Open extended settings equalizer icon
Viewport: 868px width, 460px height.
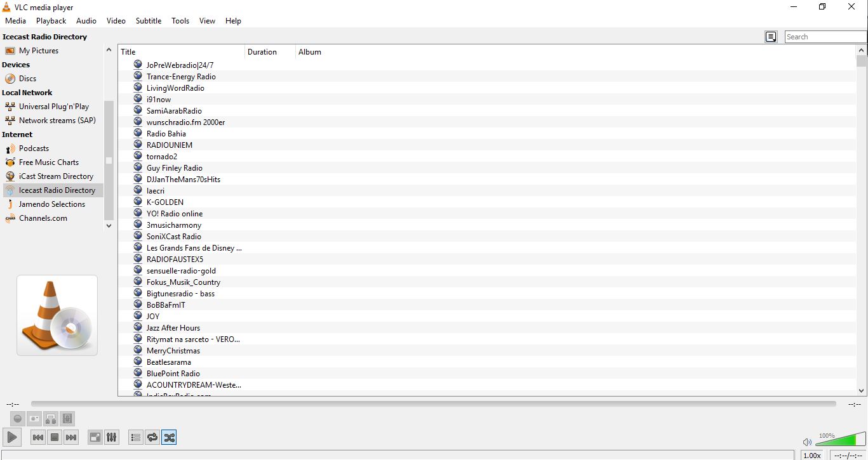[x=111, y=437]
